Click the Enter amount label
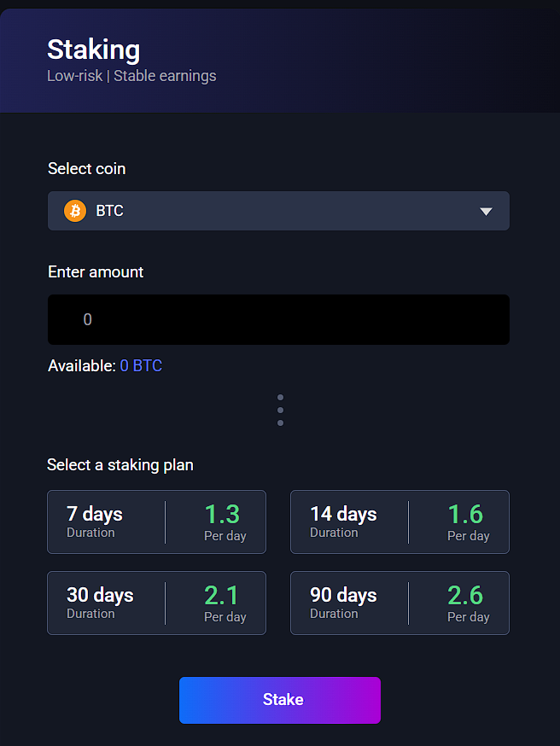 [96, 272]
